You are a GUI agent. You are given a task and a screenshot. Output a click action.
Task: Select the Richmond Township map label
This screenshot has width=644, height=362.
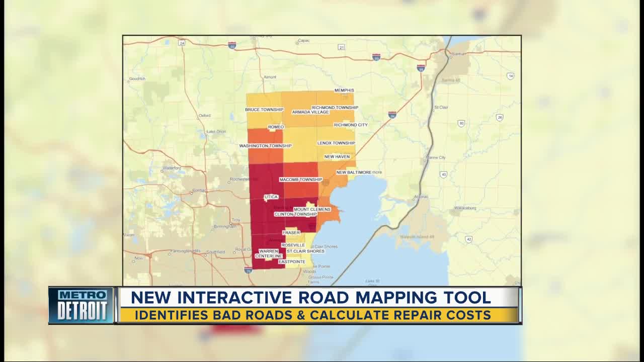pyautogui.click(x=335, y=108)
